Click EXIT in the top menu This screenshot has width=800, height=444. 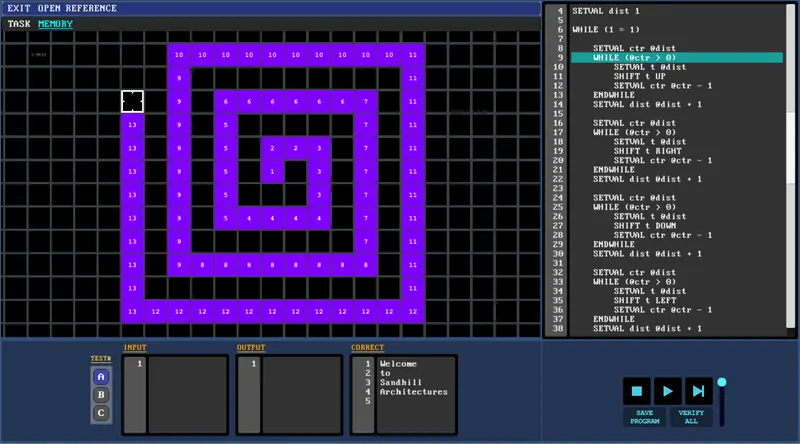(19, 8)
